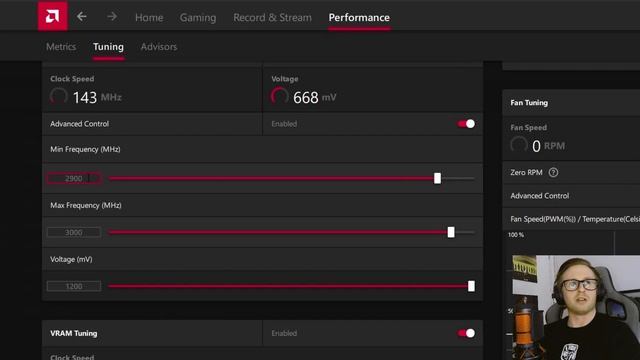Go forward with the right arrow
This screenshot has height=360, width=640.
[111, 16]
